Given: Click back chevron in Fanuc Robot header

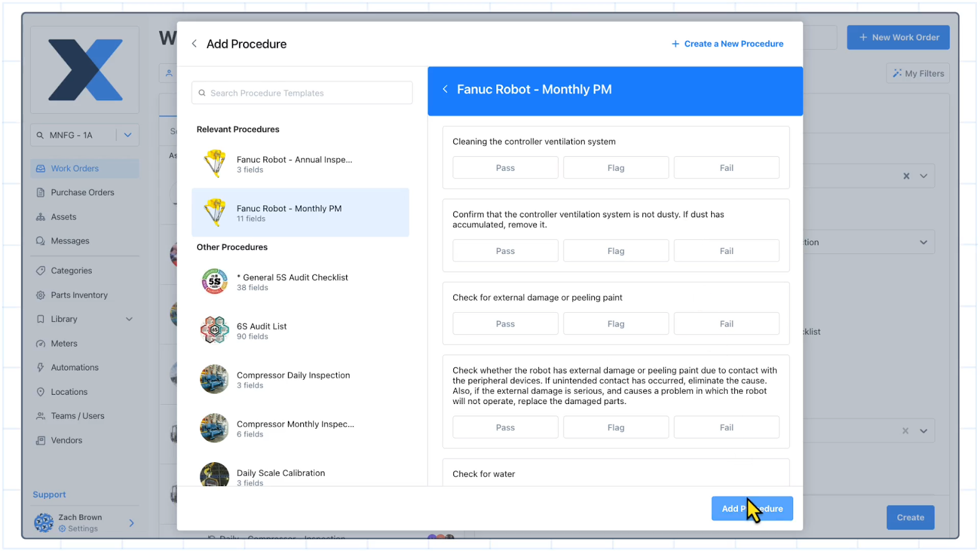Looking at the screenshot, I should pos(445,89).
